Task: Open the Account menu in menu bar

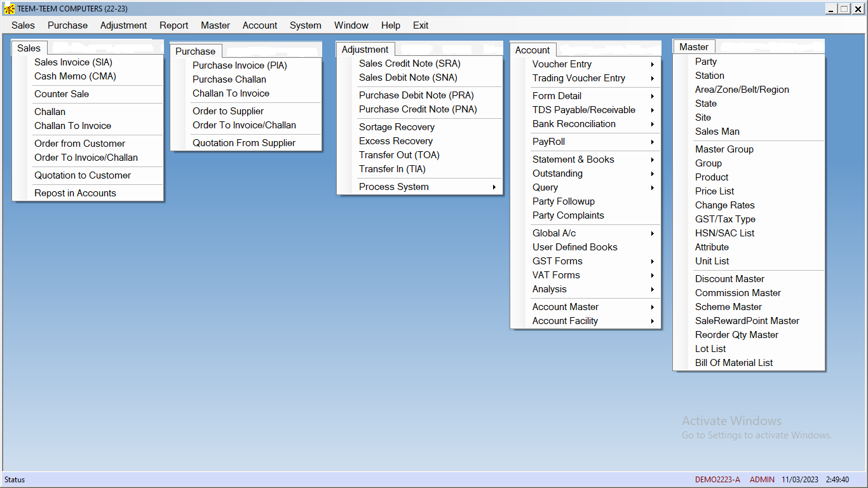Action: (x=260, y=25)
